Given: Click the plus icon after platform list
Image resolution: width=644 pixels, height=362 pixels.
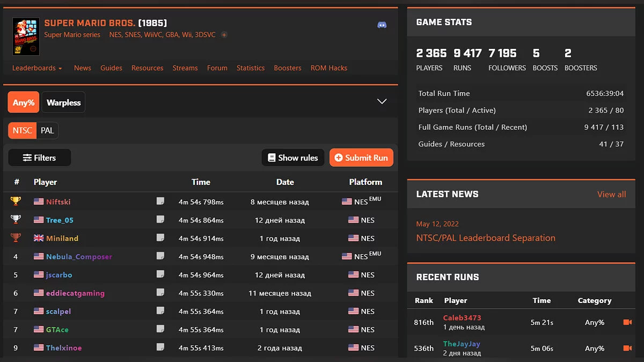Looking at the screenshot, I should (224, 35).
